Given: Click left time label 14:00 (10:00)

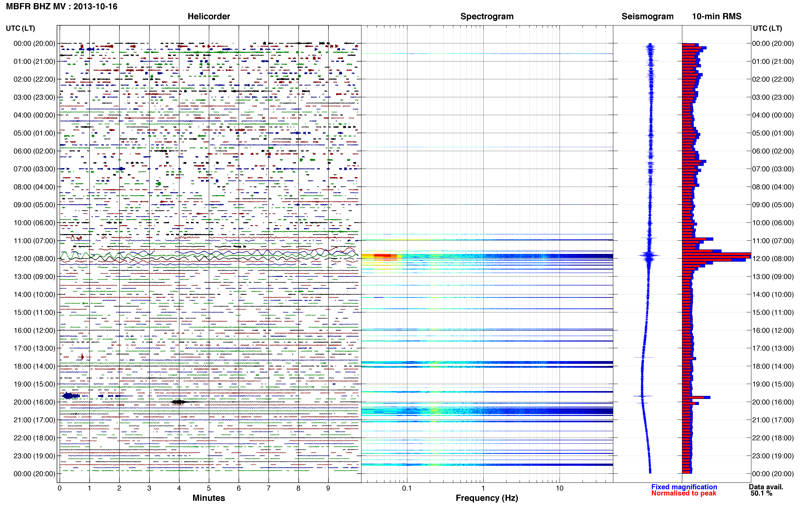Looking at the screenshot, I should pyautogui.click(x=34, y=294).
